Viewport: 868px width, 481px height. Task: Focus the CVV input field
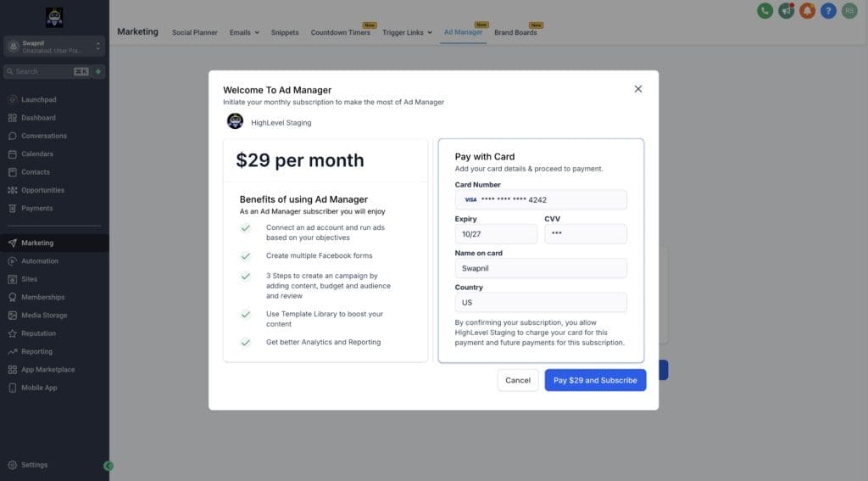585,233
